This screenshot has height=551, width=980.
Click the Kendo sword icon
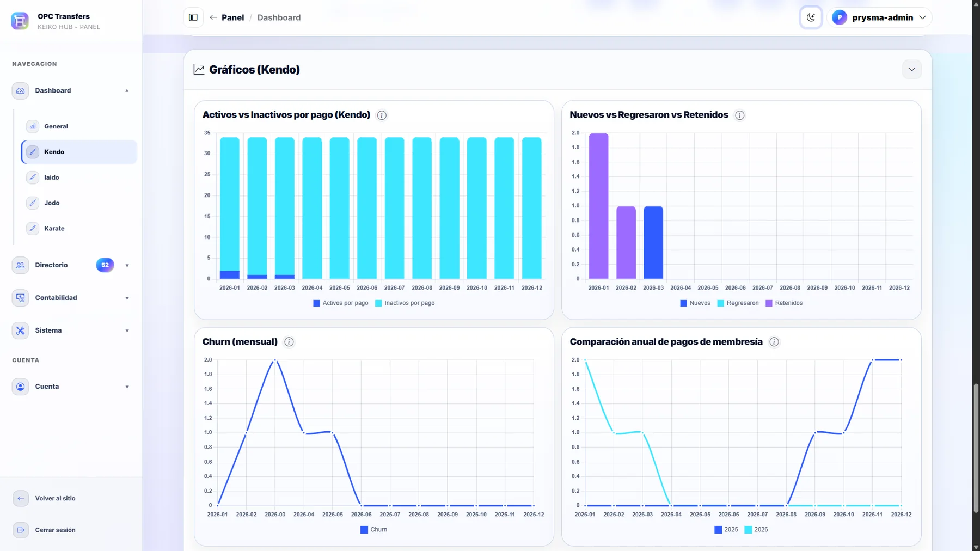33,152
